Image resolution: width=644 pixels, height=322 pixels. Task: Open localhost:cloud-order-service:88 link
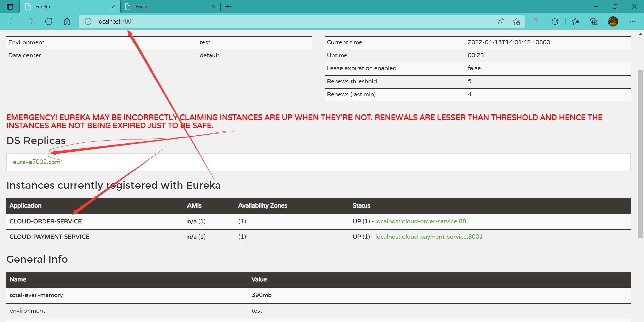[421, 221]
